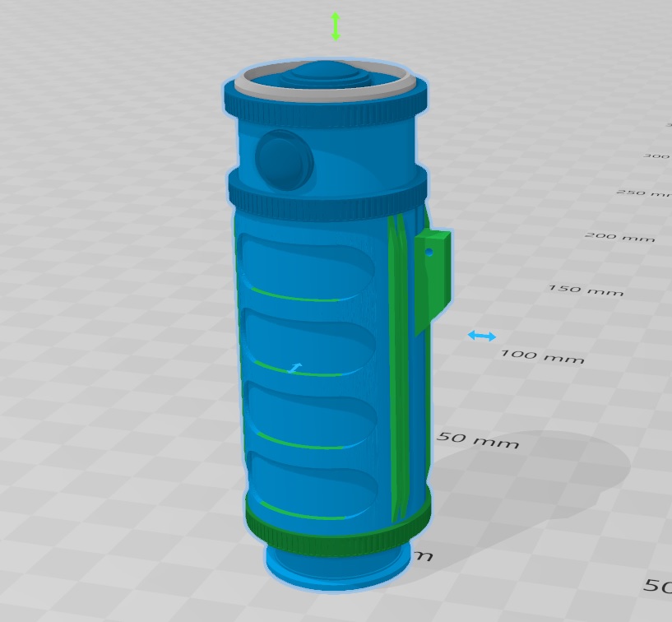Click the "200 mm" ruler label
This screenshot has height=622, width=672.
pyautogui.click(x=619, y=237)
